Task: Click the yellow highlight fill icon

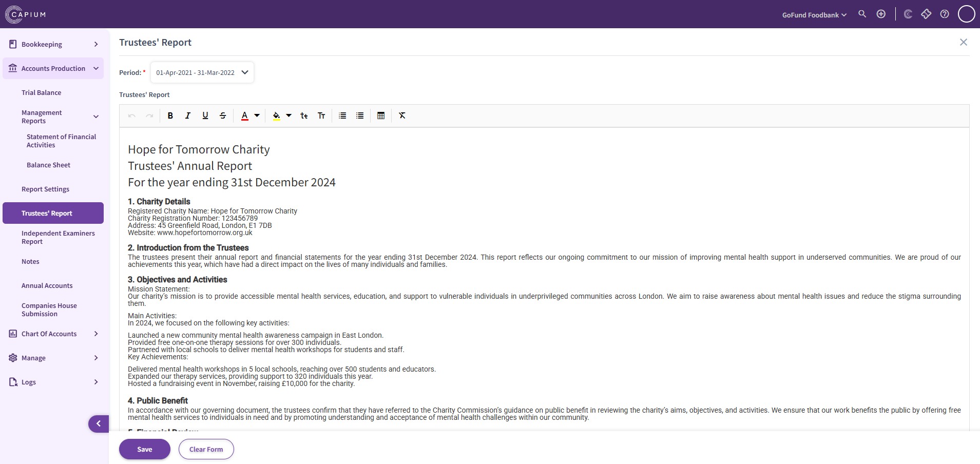Action: click(x=277, y=115)
